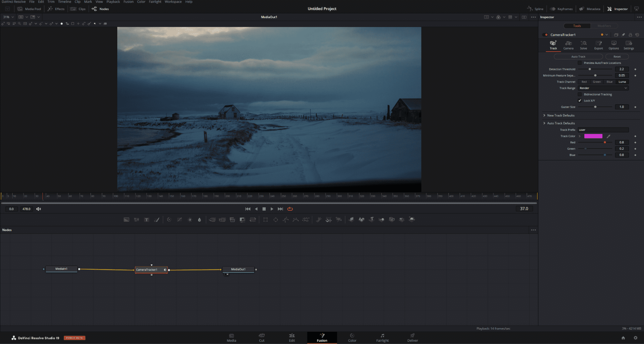The width and height of the screenshot is (644, 344).
Task: Add a Camera 3D node from the toolbar
Action: (392, 220)
